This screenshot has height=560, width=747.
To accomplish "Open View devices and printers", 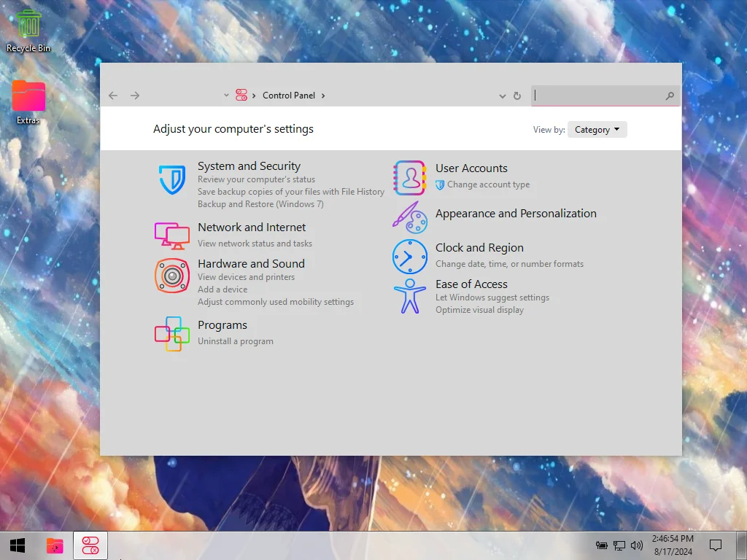I will 247,277.
